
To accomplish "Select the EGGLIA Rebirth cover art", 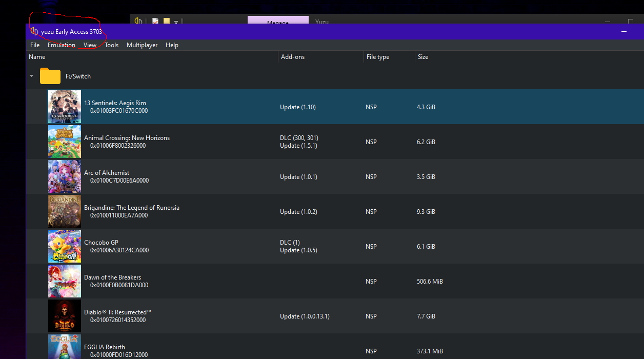I will click(x=65, y=347).
